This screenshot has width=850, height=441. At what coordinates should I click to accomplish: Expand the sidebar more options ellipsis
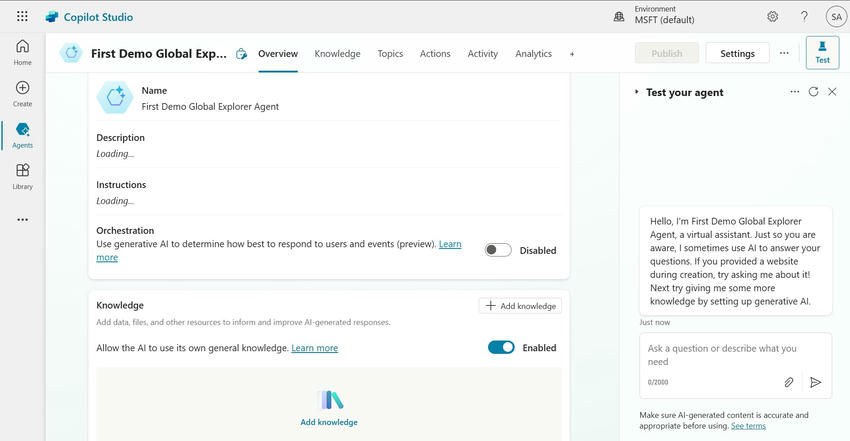22,219
